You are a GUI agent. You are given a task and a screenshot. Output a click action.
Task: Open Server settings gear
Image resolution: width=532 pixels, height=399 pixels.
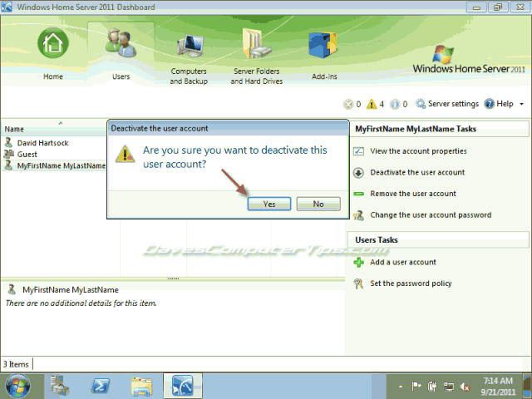tap(421, 104)
